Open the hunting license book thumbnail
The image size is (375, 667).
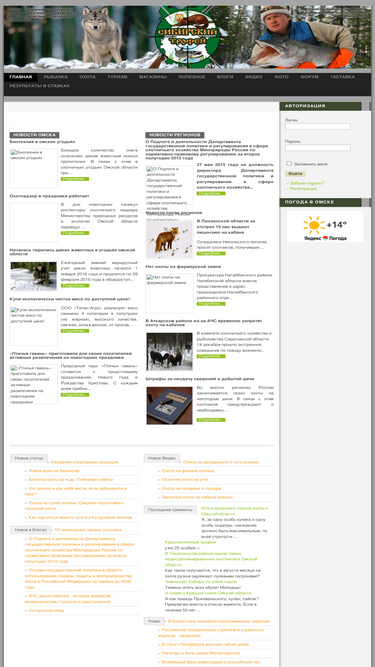pos(170,405)
